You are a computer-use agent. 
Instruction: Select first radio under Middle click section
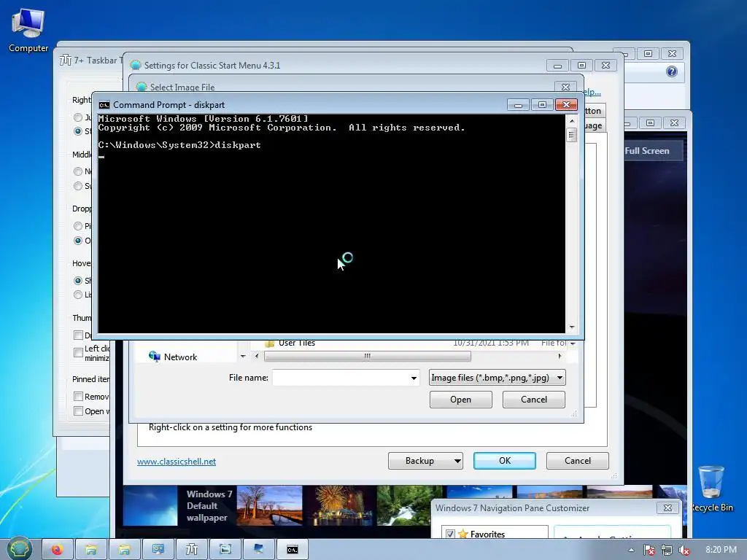(x=78, y=171)
